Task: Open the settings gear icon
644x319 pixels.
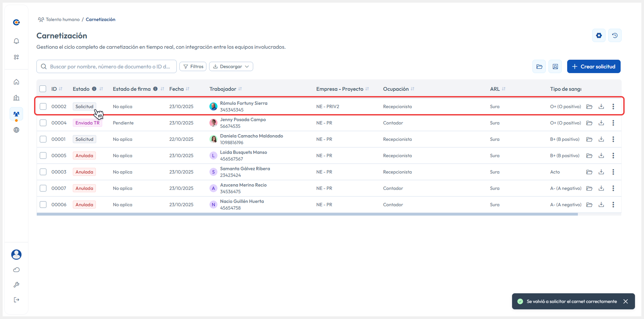Action: tap(599, 35)
